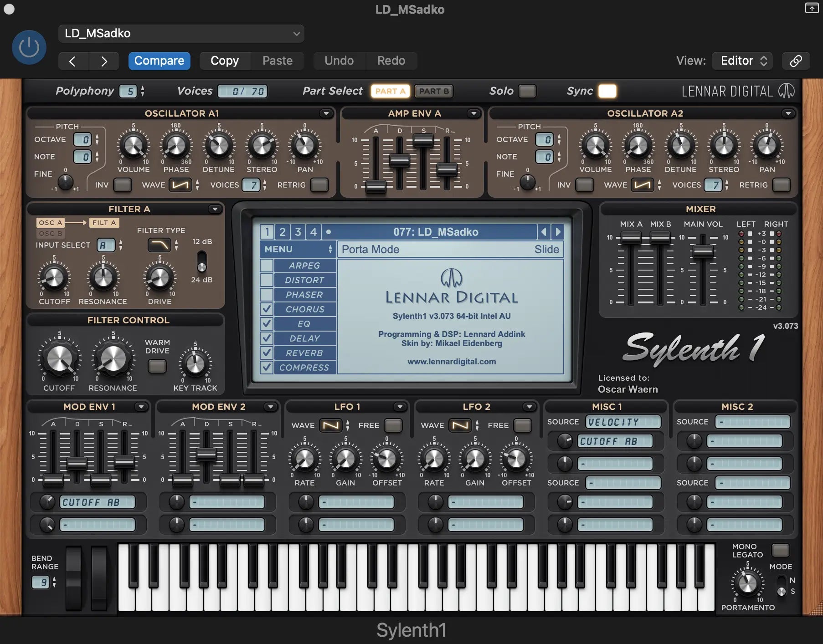Viewport: 823px width, 644px height.
Task: Click the Filter A Cutoff knob
Action: (x=54, y=278)
